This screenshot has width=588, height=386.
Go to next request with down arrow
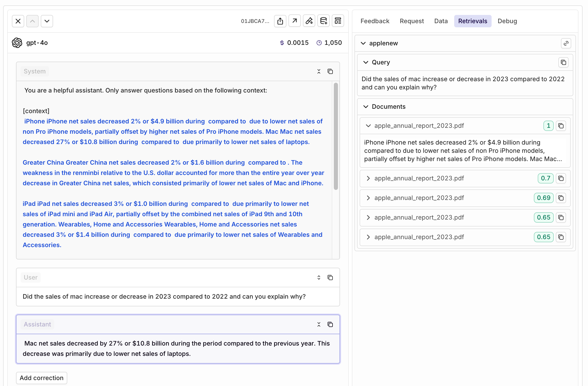[47, 21]
